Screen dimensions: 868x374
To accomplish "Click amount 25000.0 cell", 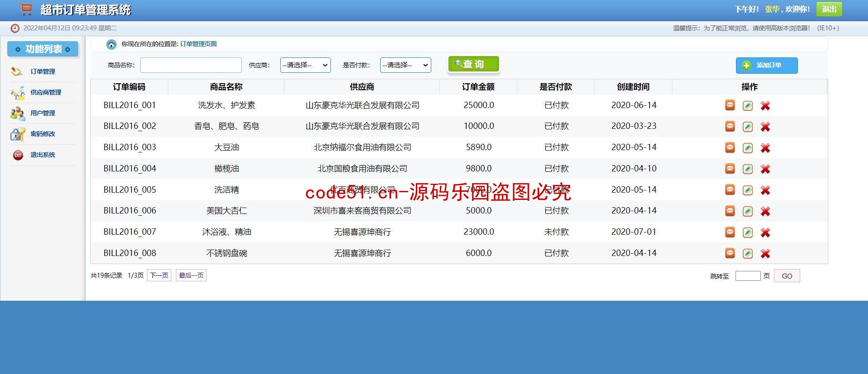I will point(479,105).
